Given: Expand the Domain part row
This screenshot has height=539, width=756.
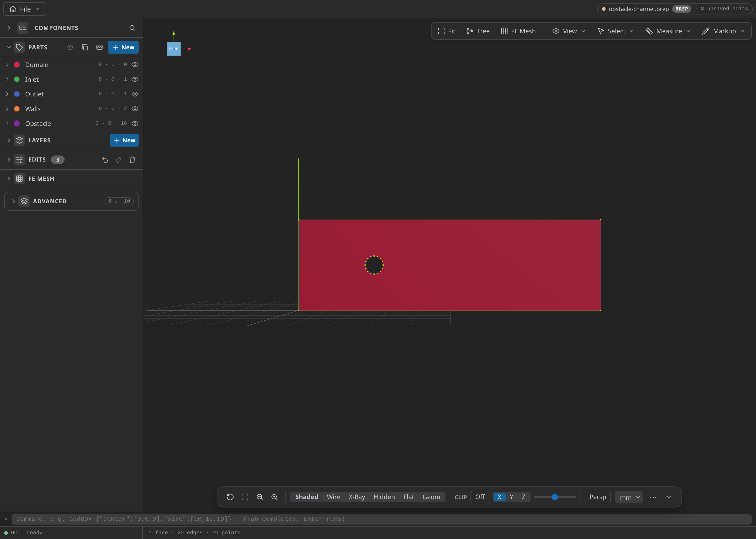Looking at the screenshot, I should (x=7, y=65).
